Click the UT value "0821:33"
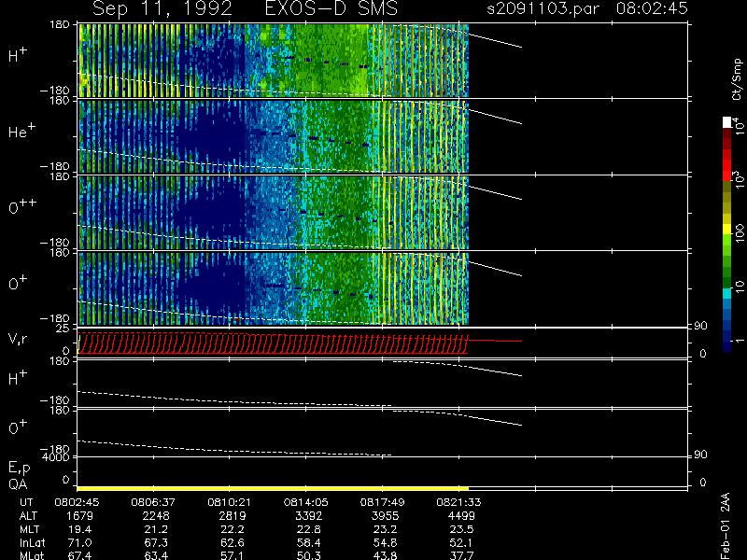 (x=458, y=502)
